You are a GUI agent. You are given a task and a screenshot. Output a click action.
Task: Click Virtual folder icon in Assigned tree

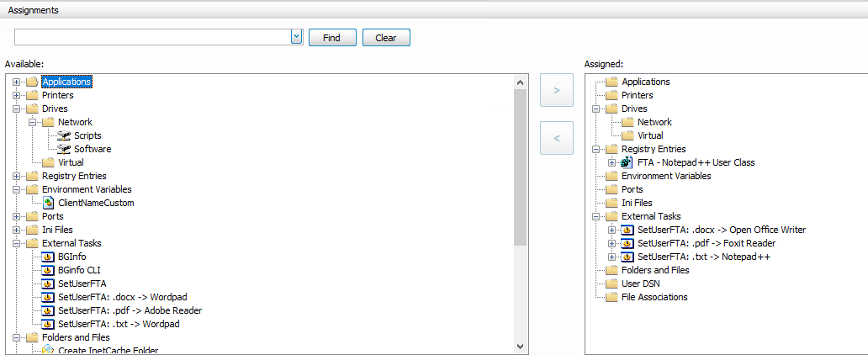(627, 135)
